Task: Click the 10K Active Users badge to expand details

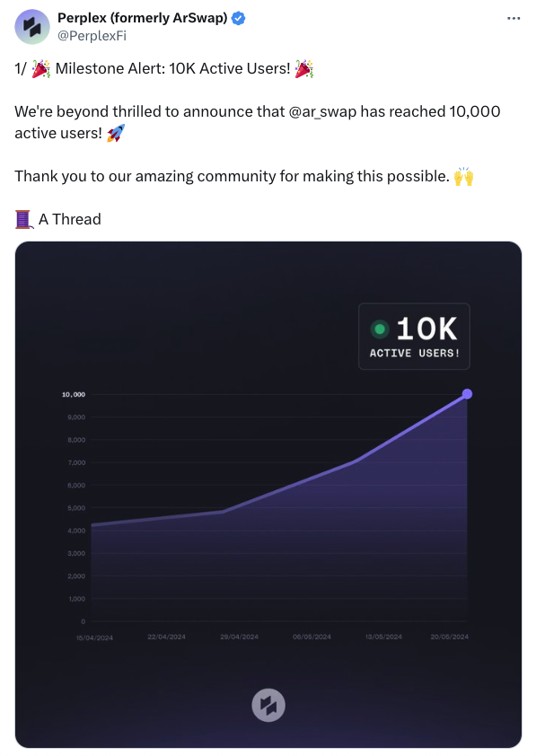Action: pyautogui.click(x=413, y=336)
